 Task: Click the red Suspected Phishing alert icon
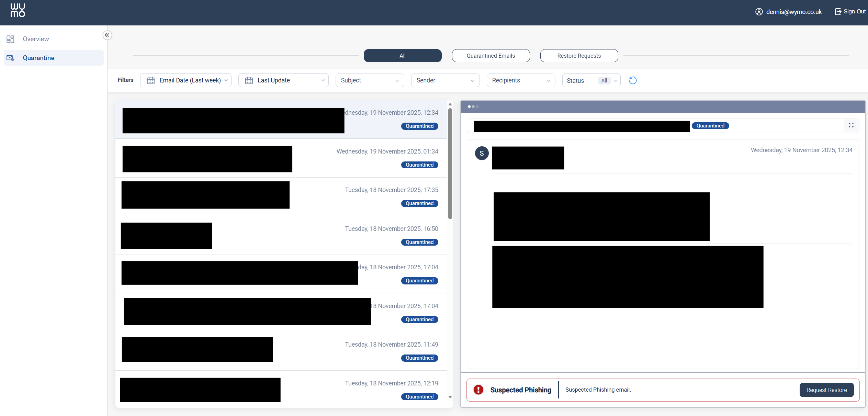(x=478, y=390)
